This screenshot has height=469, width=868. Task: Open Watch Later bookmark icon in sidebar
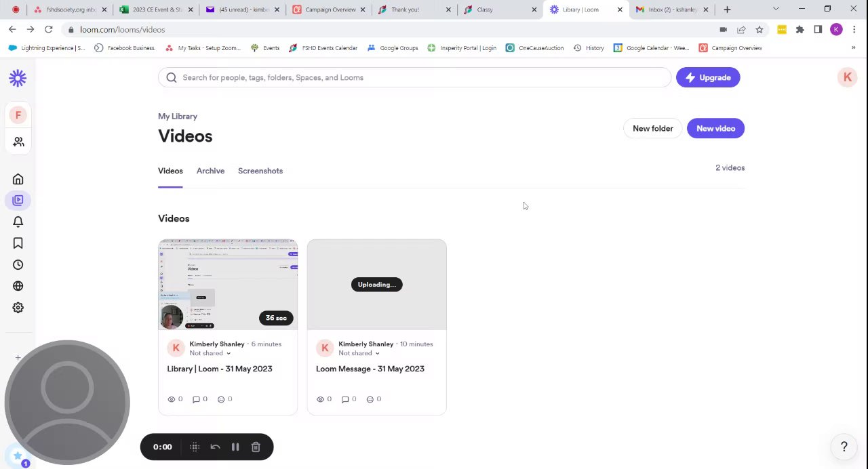coord(18,243)
